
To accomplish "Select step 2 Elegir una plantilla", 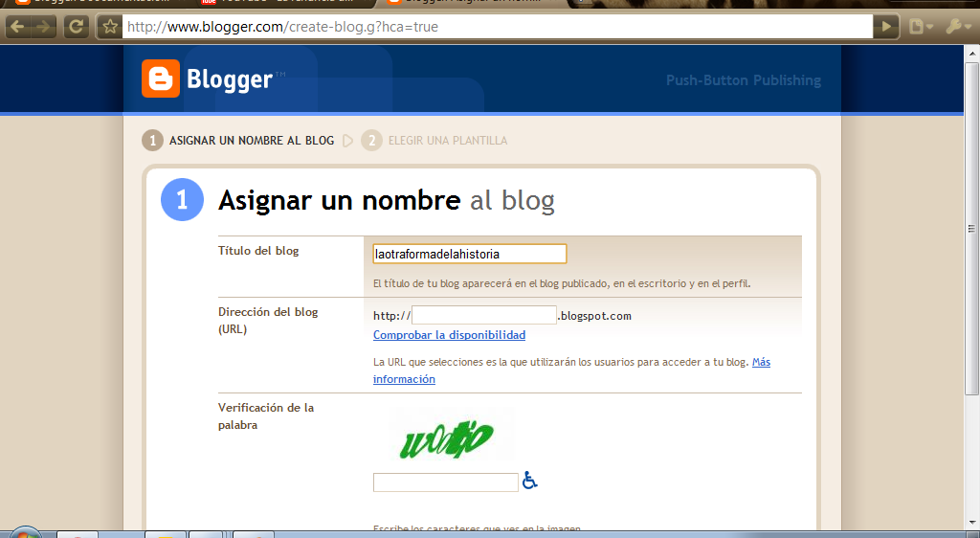I will click(x=434, y=140).
